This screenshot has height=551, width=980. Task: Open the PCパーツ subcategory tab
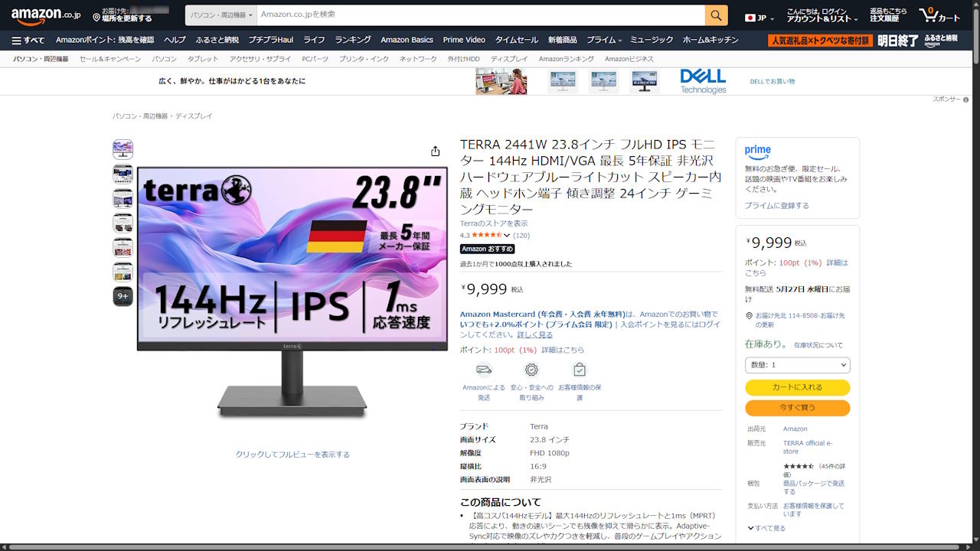click(315, 59)
